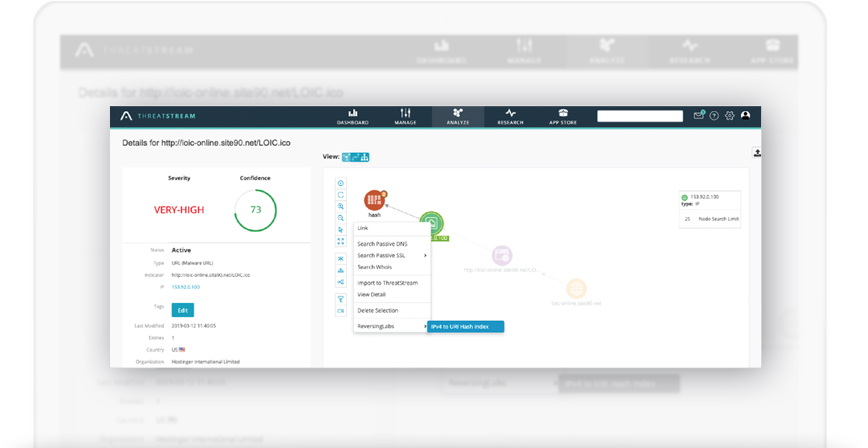Open the Dashboard section
This screenshot has height=448, width=868.
tap(353, 116)
